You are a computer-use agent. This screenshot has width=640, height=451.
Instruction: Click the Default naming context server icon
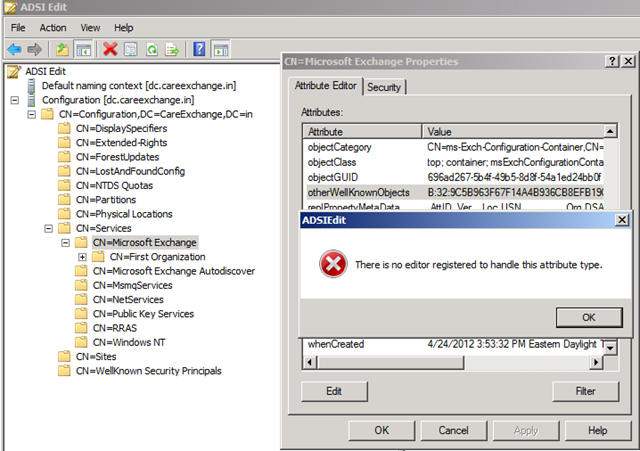pos(31,86)
